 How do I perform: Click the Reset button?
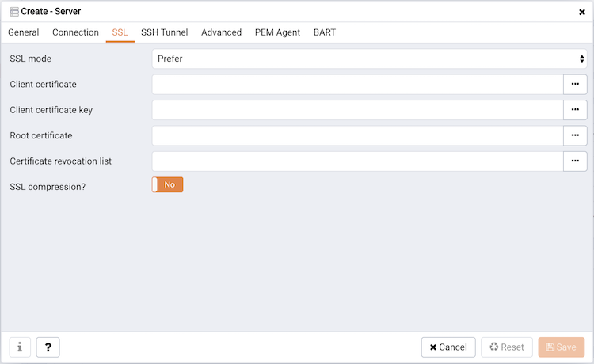coord(507,347)
